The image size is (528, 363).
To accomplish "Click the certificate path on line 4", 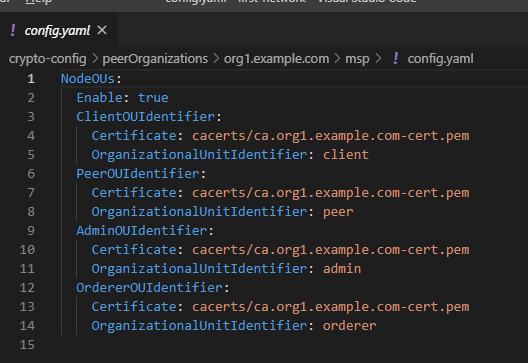I will pos(331,136).
